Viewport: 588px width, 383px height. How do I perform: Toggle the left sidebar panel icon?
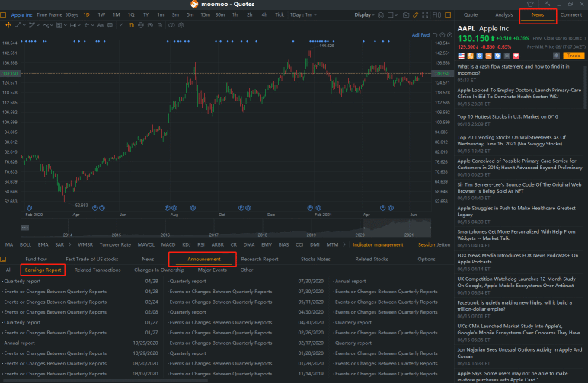(3, 15)
